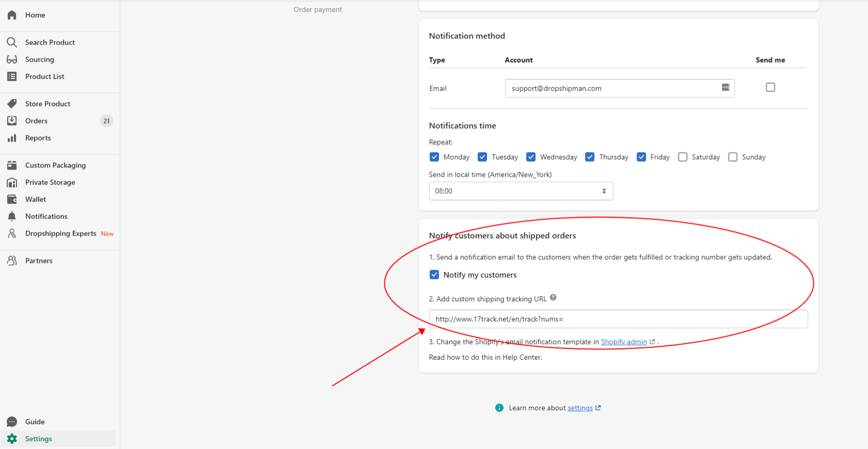
Task: Click the Wallet icon
Action: [x=12, y=199]
